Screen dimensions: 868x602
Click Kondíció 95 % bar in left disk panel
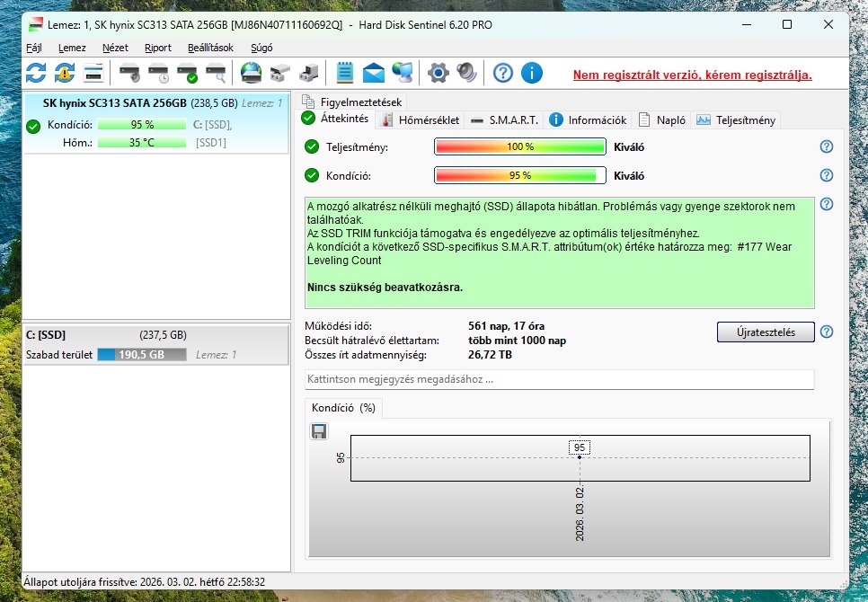(x=142, y=125)
